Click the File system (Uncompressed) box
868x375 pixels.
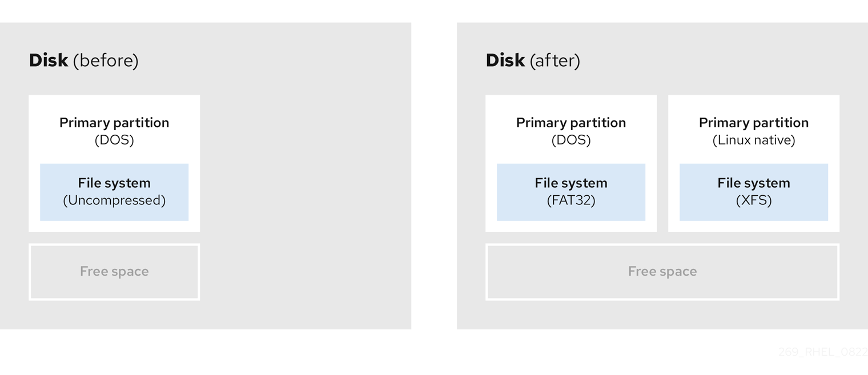pyautogui.click(x=114, y=192)
